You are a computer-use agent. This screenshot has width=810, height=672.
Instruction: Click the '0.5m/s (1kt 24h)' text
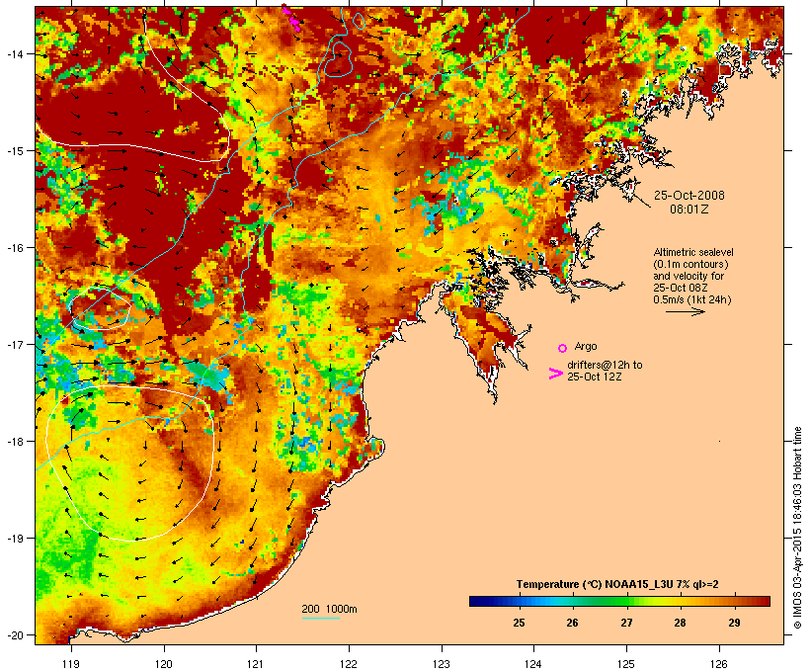coord(692,299)
